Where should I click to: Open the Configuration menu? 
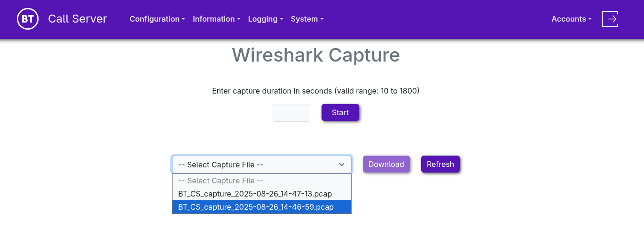157,19
